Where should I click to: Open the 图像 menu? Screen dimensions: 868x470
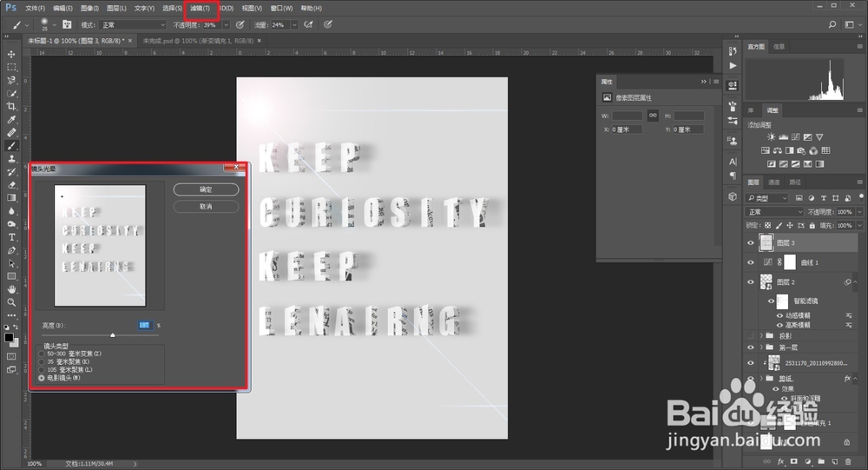point(89,9)
